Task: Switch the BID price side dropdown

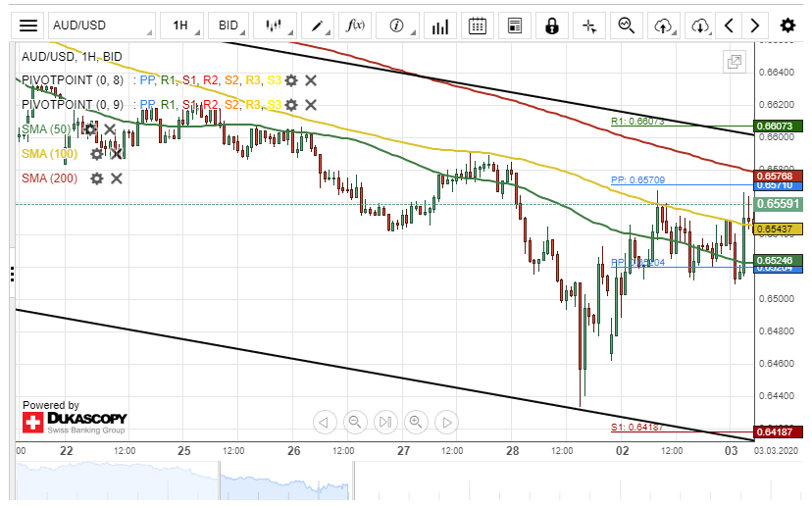Action: tap(228, 25)
